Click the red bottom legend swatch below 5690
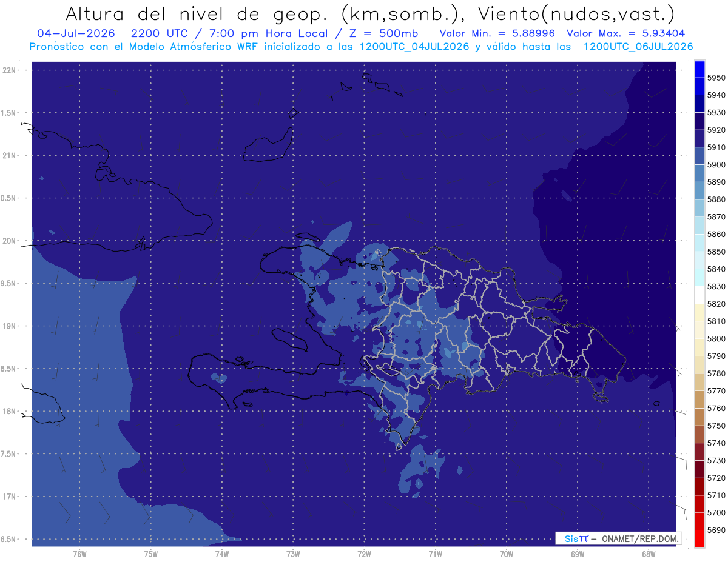The height and width of the screenshot is (562, 728). point(699,538)
